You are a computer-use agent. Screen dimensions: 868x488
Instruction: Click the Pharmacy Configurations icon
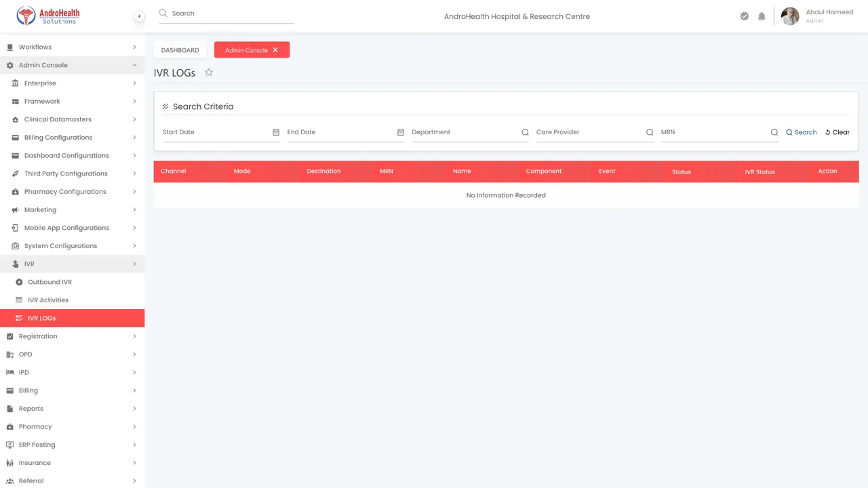[16, 192]
